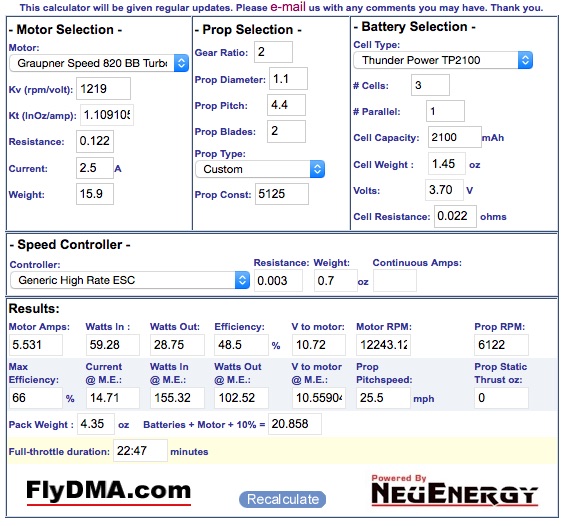
Task: Click the Powered By NegEnergy logo
Action: click(x=454, y=490)
